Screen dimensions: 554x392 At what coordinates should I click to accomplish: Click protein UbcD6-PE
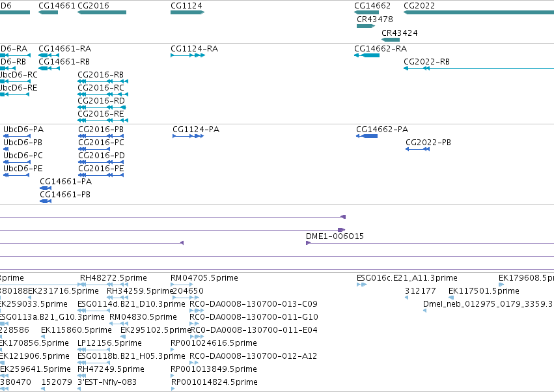23,169
